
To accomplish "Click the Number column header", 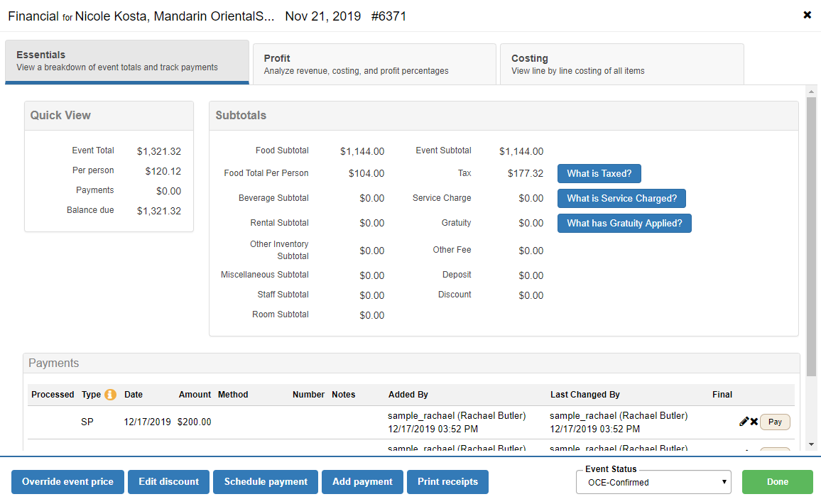I will click(x=308, y=395).
